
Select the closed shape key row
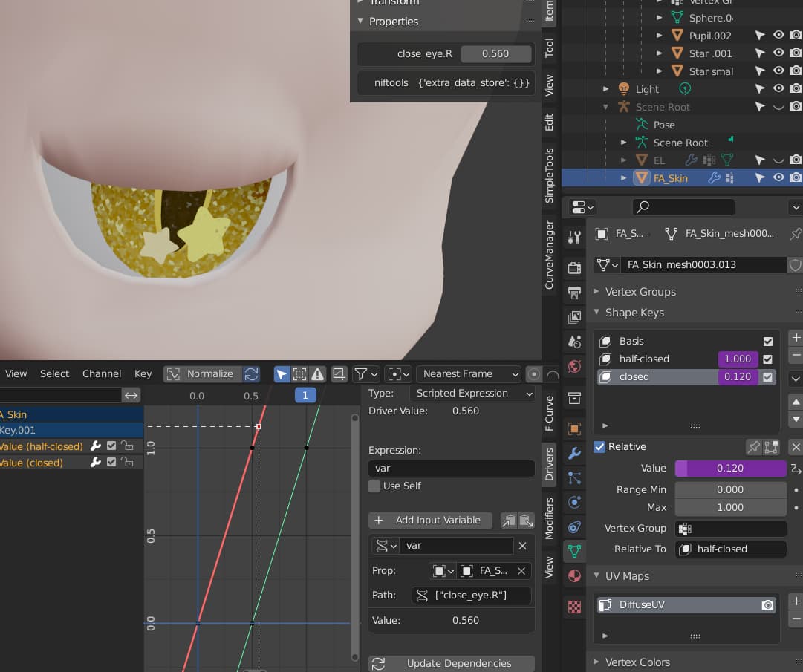686,377
